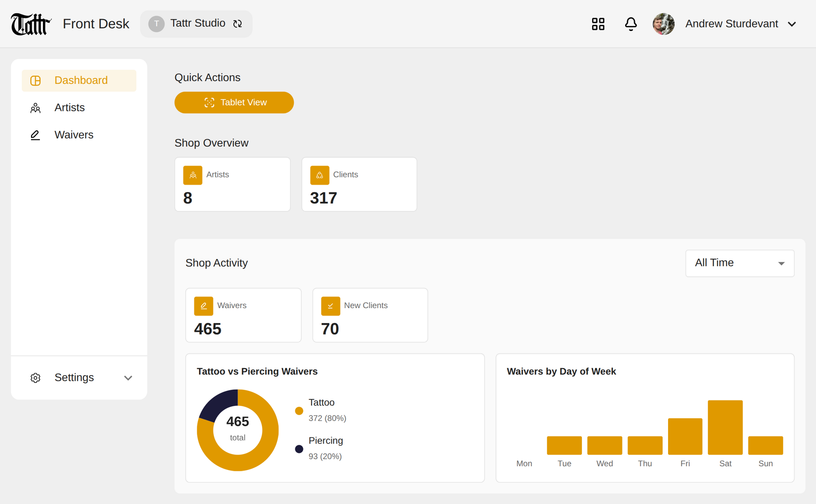Click the switch studio refresh icon
Image resolution: width=816 pixels, height=504 pixels.
pyautogui.click(x=238, y=24)
